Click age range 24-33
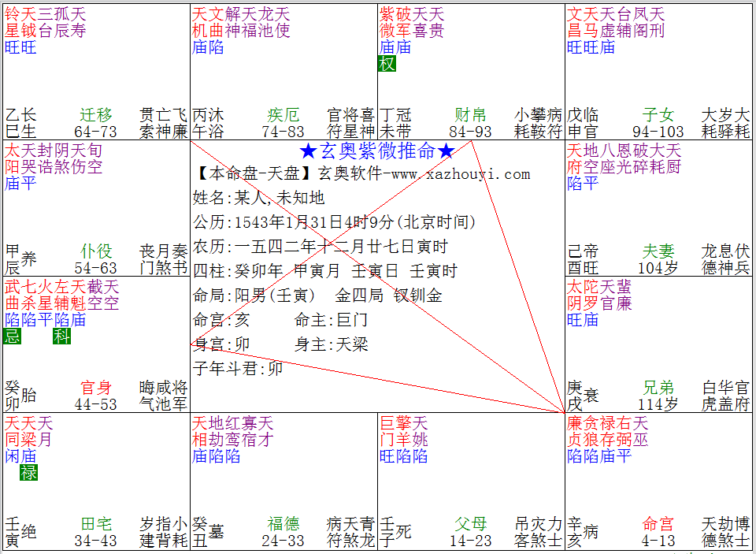 283,540
